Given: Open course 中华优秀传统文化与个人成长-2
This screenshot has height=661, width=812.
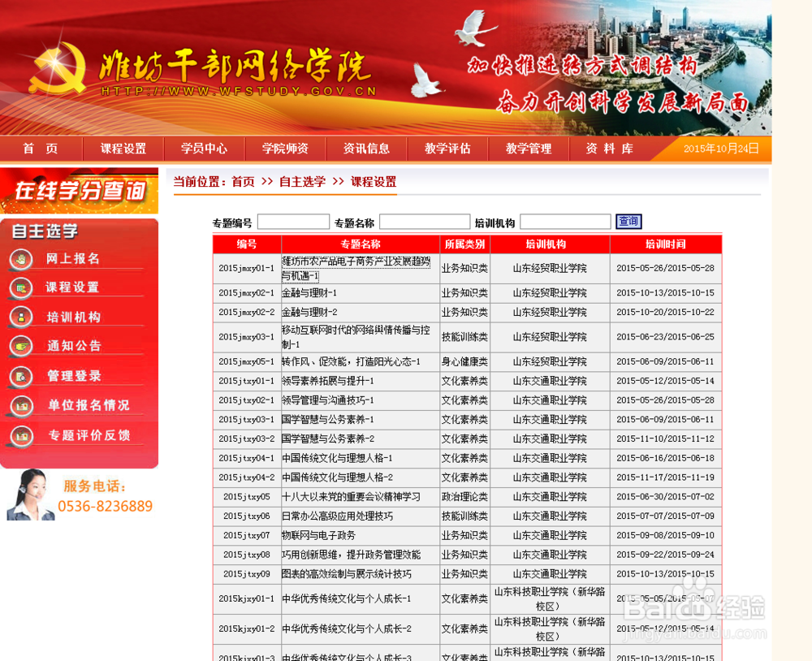Looking at the screenshot, I should click(347, 629).
